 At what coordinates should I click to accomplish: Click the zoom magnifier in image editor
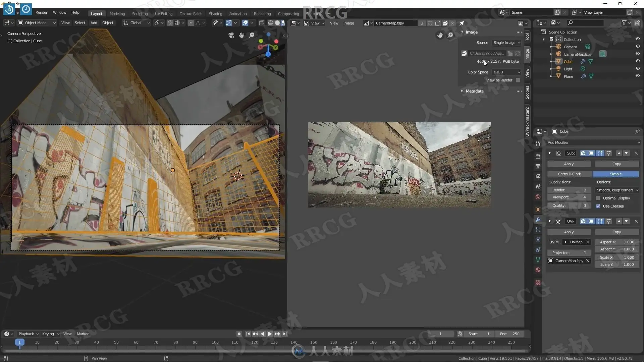tap(450, 35)
